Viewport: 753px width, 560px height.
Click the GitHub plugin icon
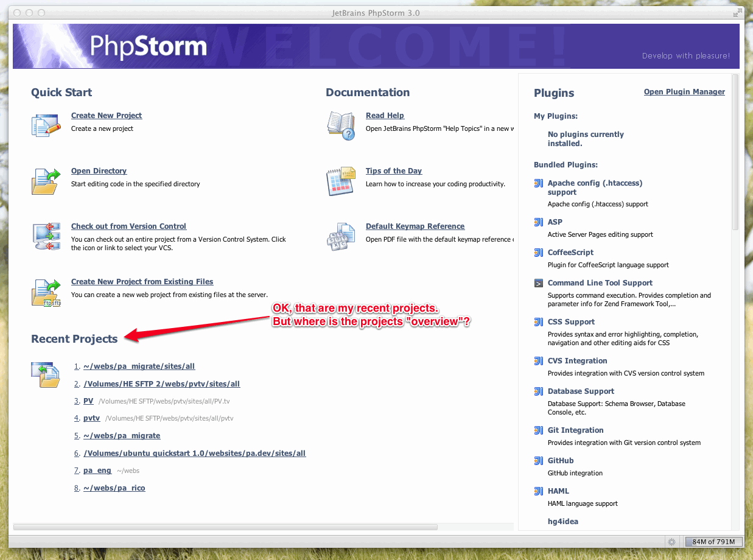click(538, 461)
